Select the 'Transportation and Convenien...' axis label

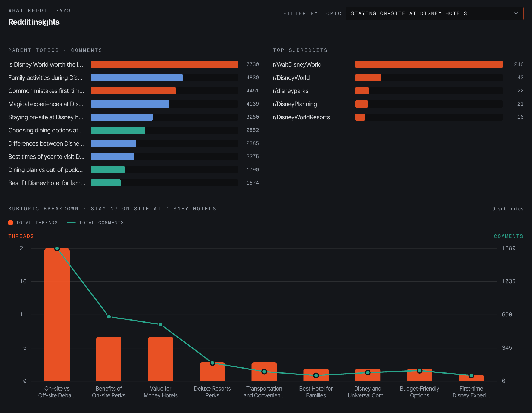[x=264, y=392]
